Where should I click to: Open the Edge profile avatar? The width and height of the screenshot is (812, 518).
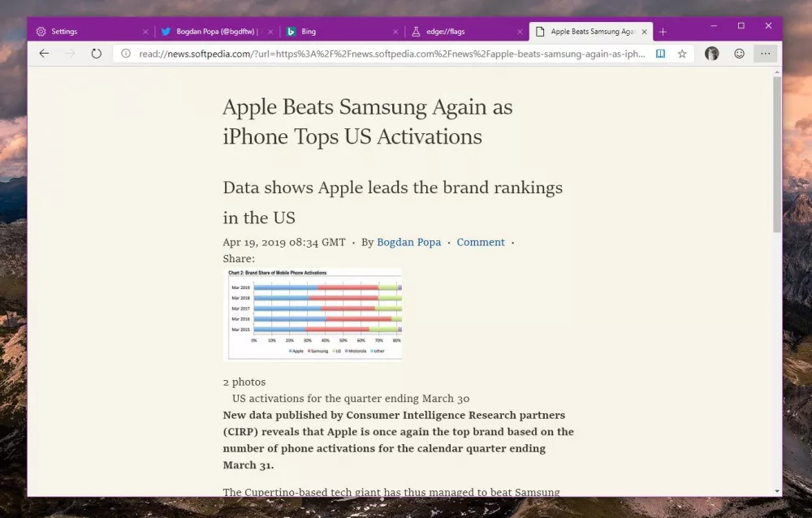(x=712, y=53)
